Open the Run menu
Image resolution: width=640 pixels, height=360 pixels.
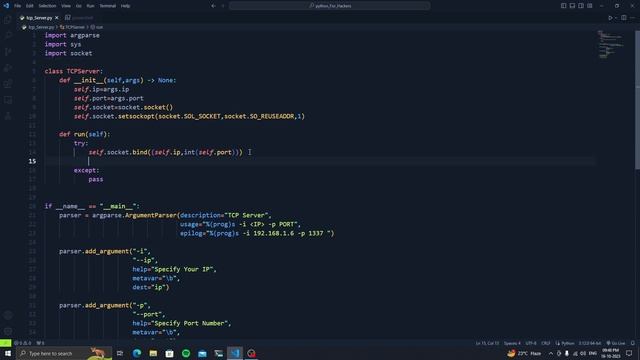[90, 6]
